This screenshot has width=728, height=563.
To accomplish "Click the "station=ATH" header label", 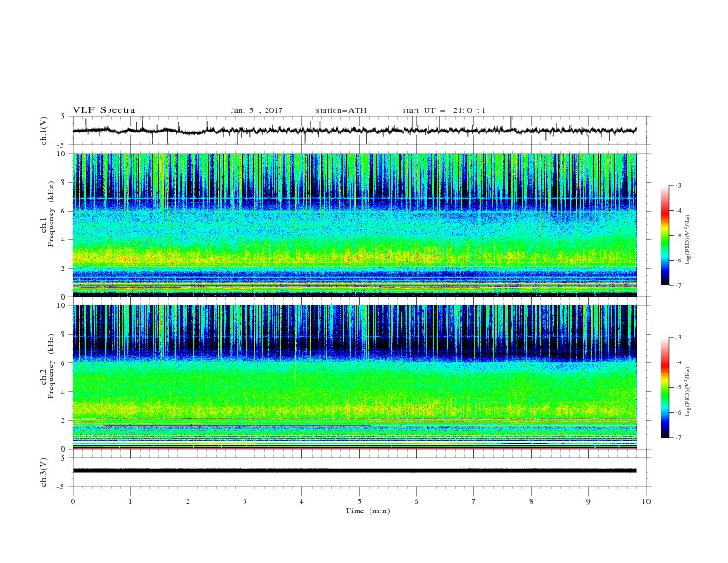I will pos(341,110).
